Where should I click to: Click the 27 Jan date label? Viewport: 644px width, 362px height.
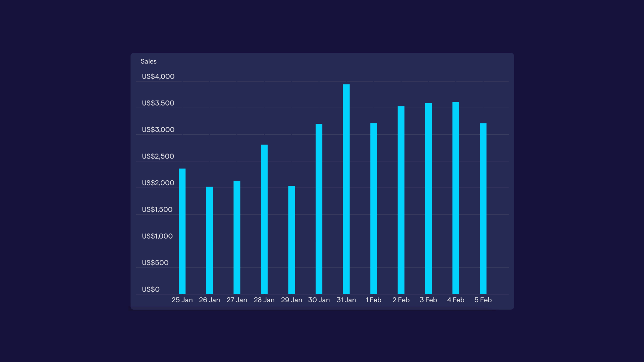pos(237,300)
